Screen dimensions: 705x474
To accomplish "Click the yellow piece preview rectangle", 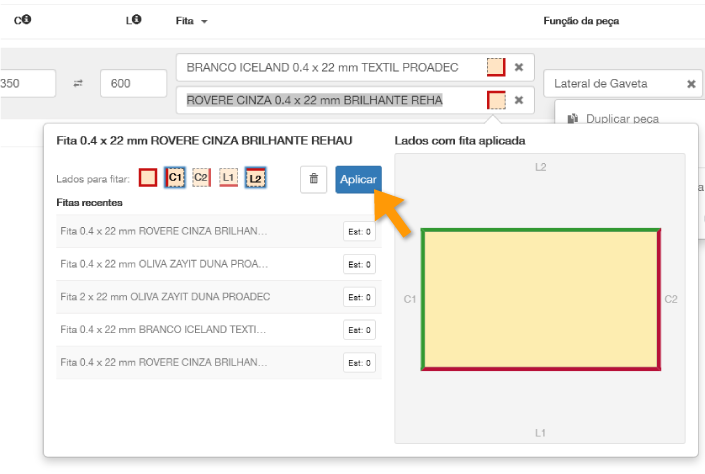I will [x=541, y=300].
